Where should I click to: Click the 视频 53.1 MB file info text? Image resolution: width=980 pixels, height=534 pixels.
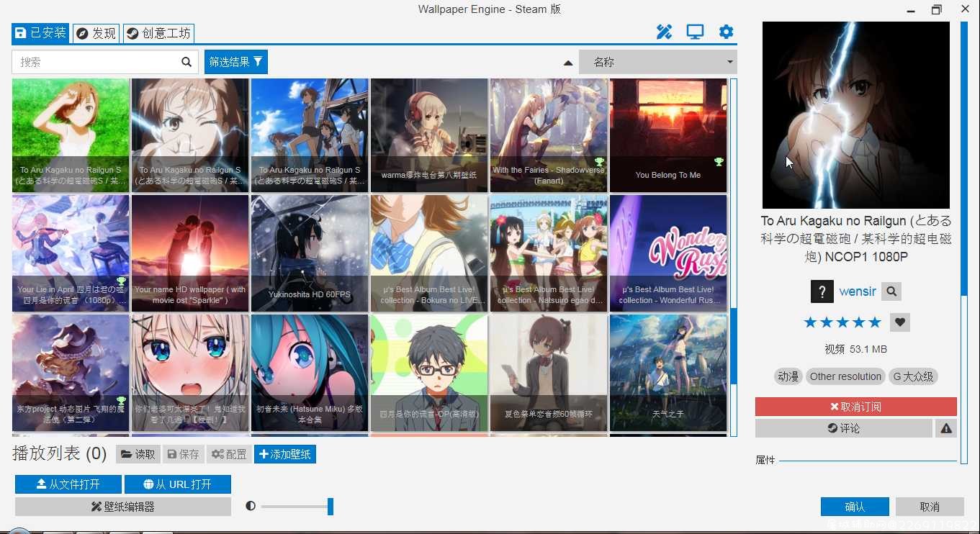point(856,349)
